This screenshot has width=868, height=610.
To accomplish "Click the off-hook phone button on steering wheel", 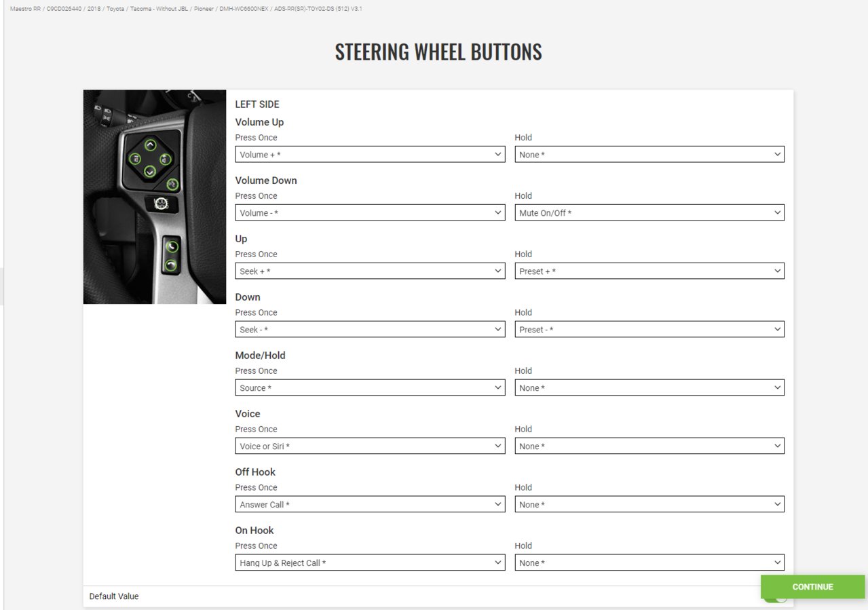I will (x=172, y=247).
